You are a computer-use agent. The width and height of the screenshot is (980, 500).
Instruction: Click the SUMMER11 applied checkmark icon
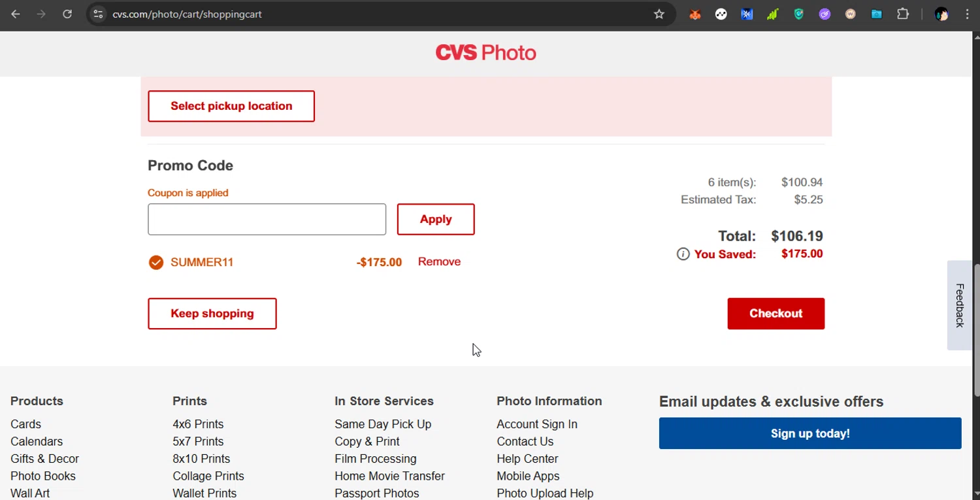click(x=155, y=262)
